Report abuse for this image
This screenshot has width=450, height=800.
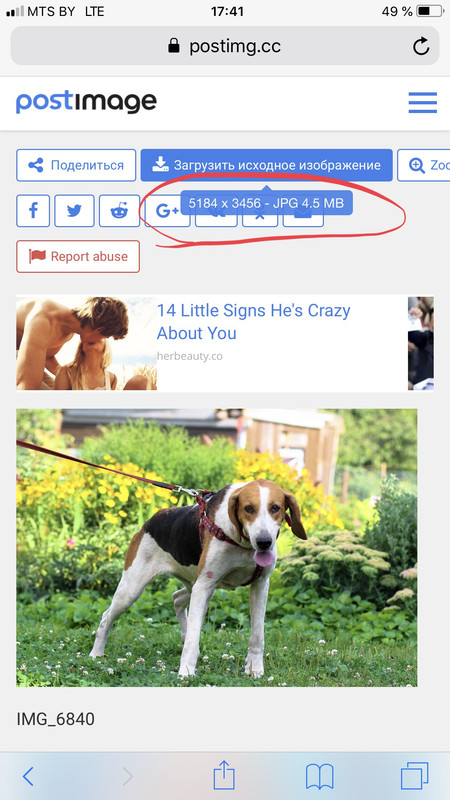78,257
